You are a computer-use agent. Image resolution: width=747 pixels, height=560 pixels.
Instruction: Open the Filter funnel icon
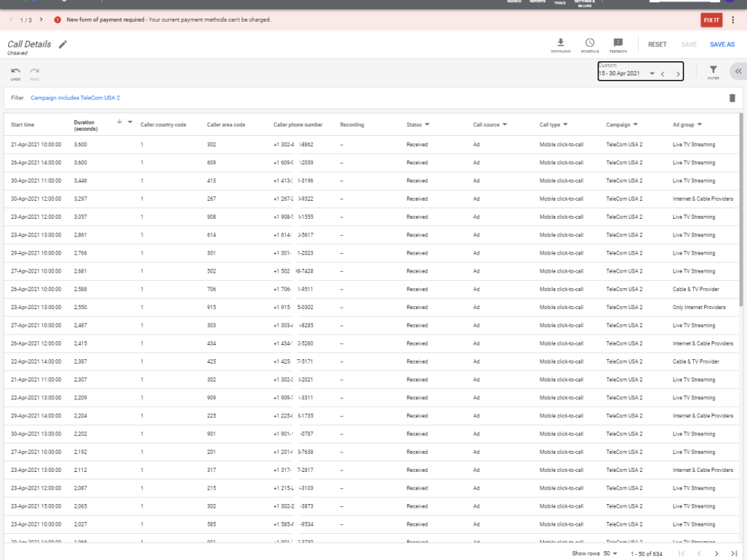pos(713,72)
